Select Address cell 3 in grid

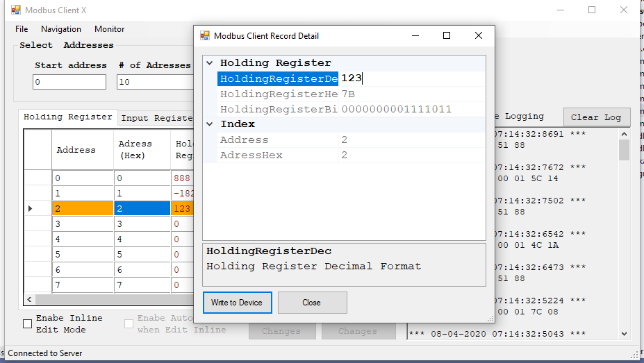83,224
